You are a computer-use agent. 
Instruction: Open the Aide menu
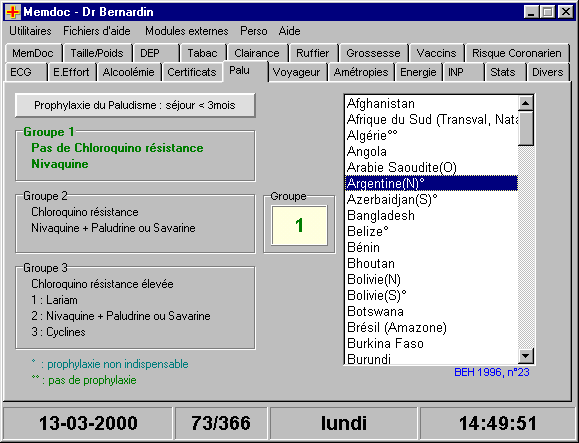289,31
